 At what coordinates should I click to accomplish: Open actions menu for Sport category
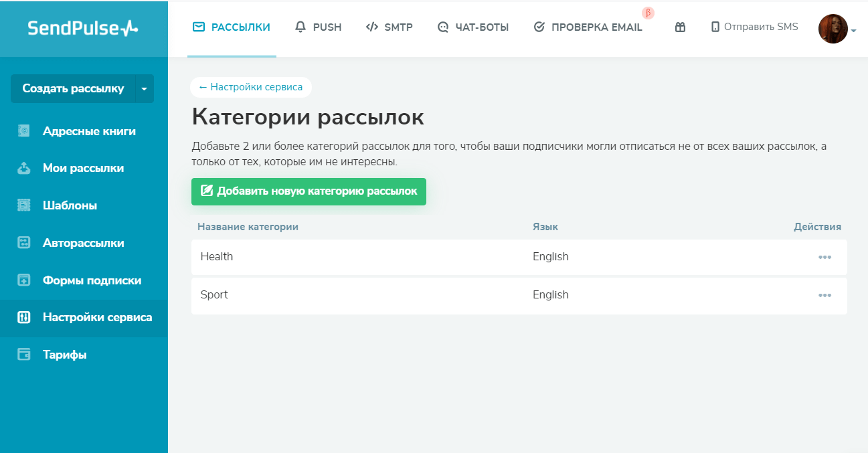824,295
